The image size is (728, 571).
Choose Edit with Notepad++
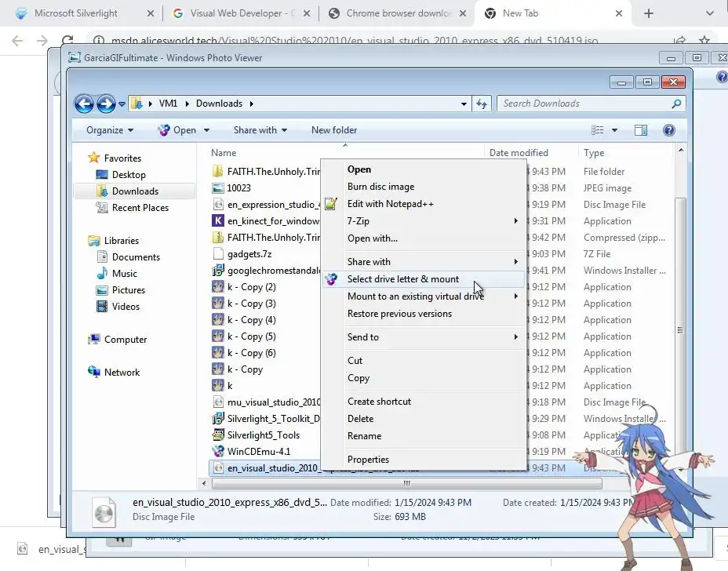pos(424,204)
